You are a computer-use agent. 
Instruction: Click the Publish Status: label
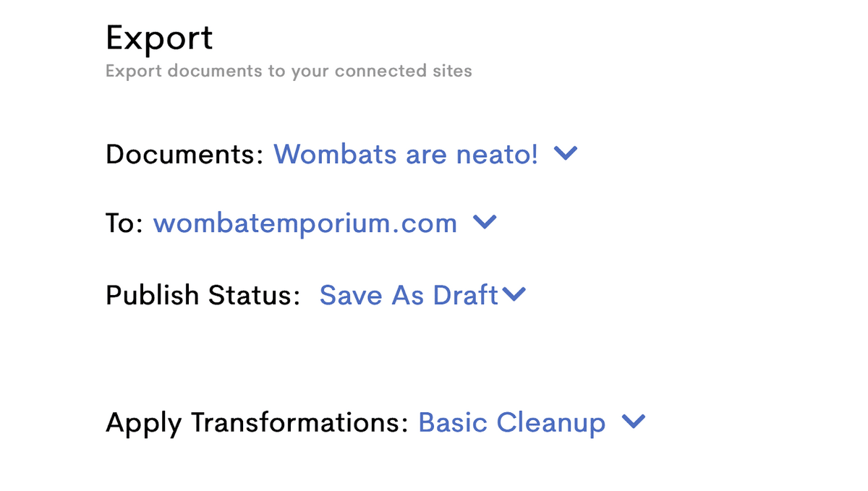tap(203, 295)
